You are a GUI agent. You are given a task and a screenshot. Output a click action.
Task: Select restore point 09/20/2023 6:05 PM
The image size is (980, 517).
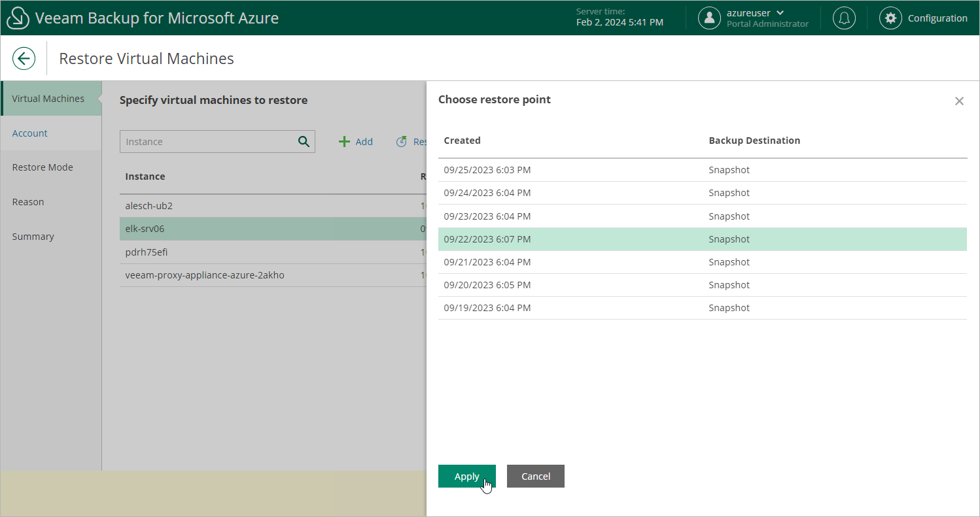point(703,285)
